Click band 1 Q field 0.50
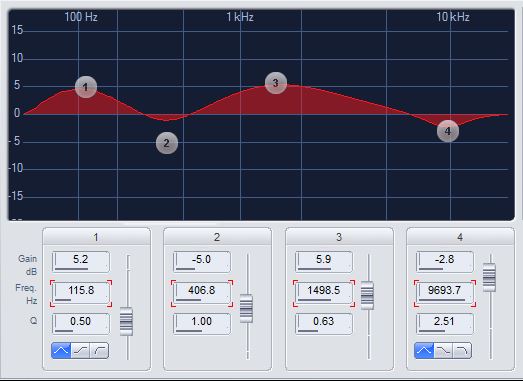 click(x=81, y=324)
